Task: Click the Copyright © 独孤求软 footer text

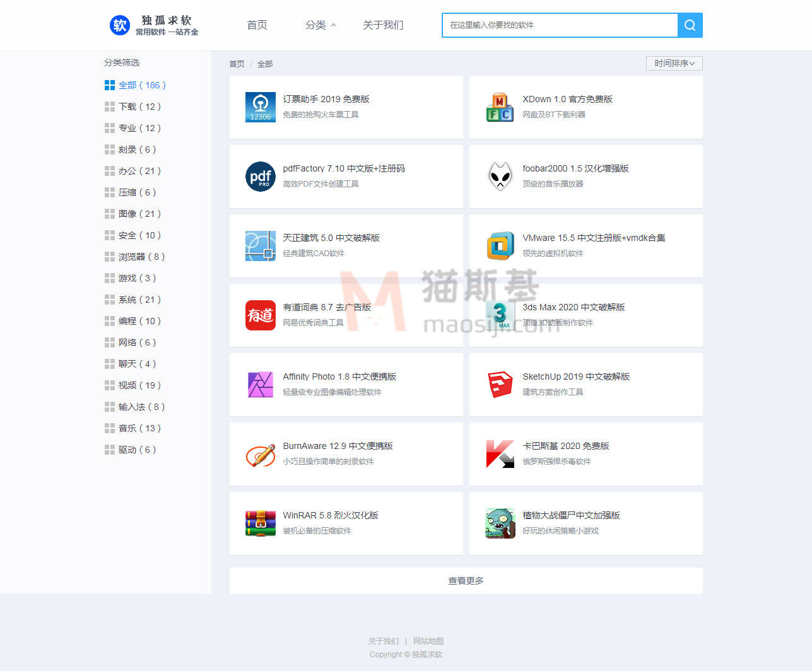Action: pyautogui.click(x=406, y=655)
